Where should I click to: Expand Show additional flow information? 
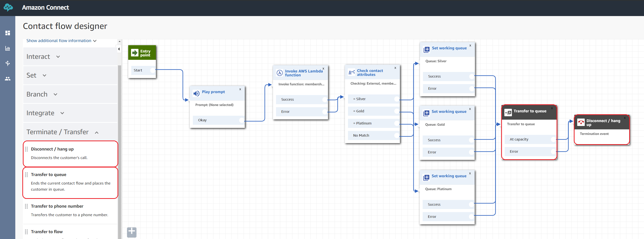tap(61, 41)
